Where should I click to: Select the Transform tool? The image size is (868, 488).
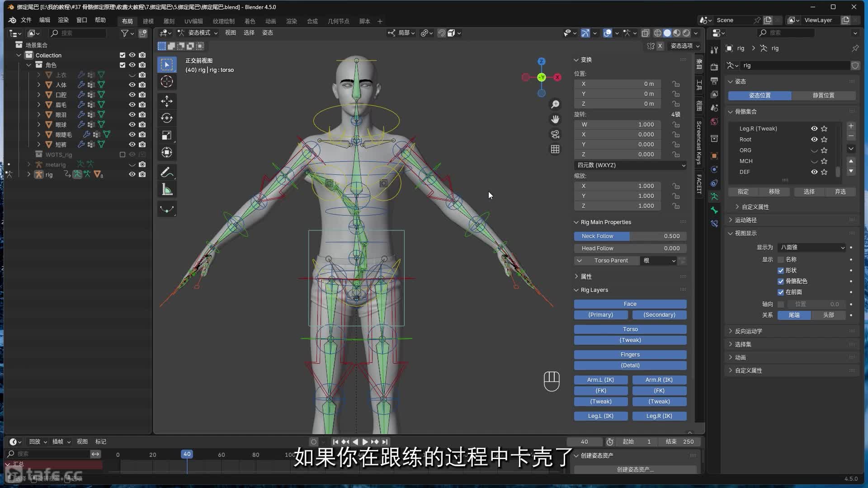tap(167, 153)
